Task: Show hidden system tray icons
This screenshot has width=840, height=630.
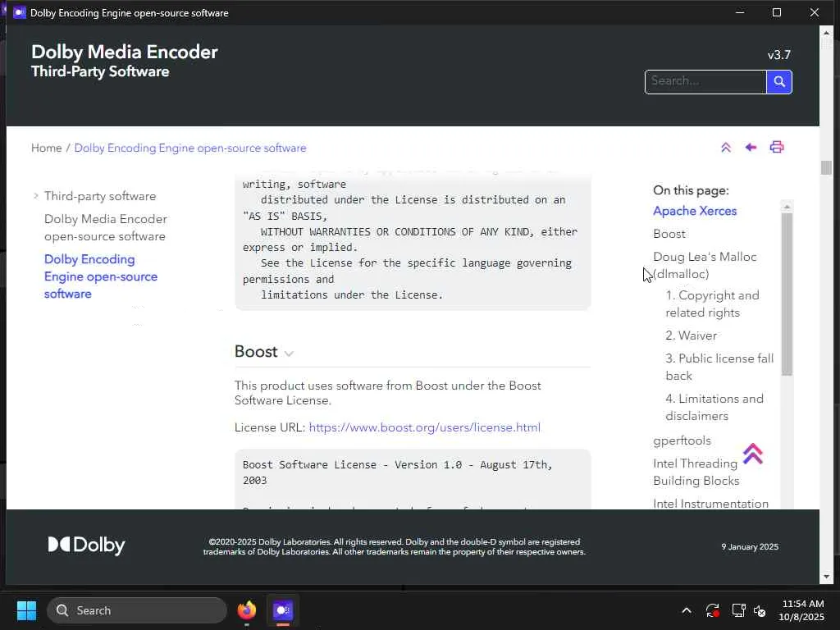Action: click(x=687, y=610)
